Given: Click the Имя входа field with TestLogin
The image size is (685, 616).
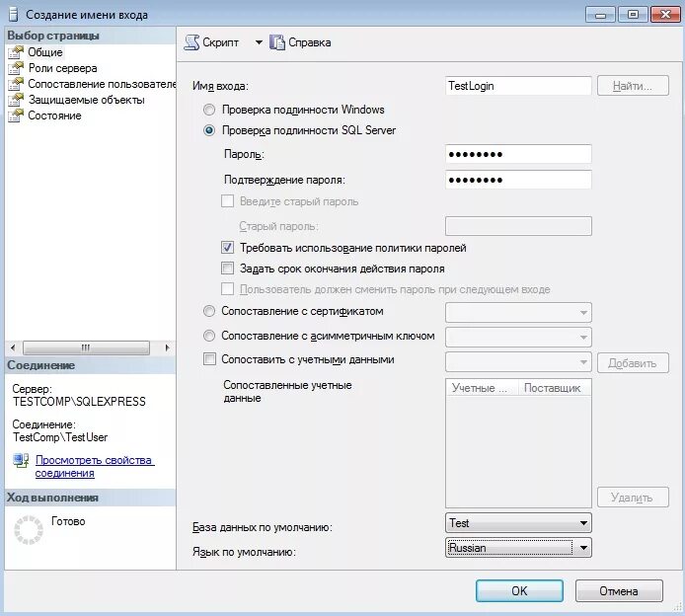Looking at the screenshot, I should coord(518,86).
